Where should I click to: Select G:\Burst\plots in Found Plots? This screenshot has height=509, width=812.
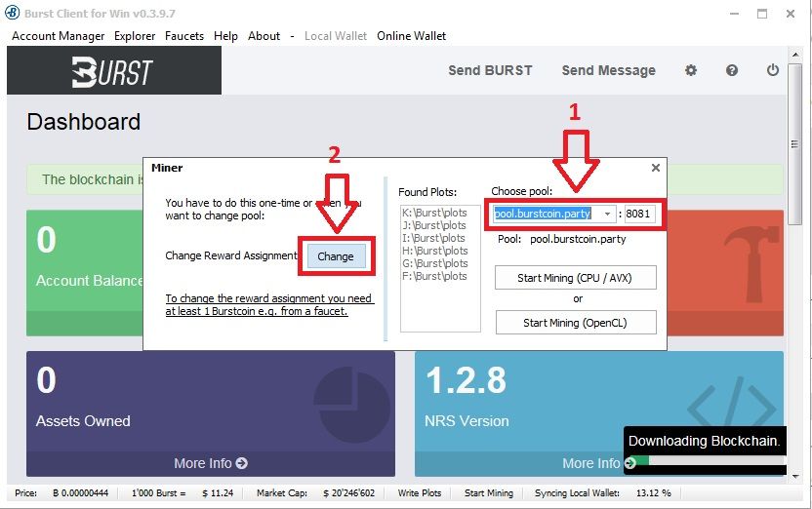(x=435, y=263)
